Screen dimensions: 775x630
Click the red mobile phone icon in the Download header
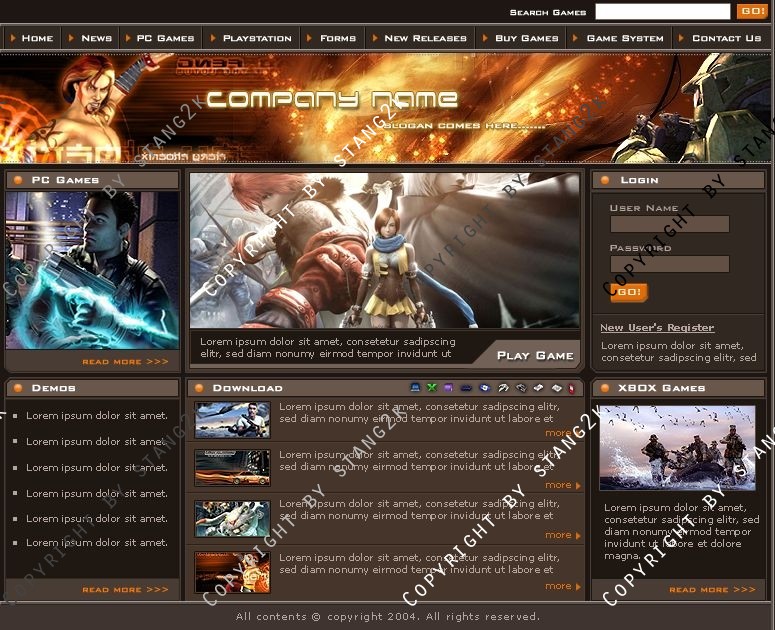coord(571,388)
